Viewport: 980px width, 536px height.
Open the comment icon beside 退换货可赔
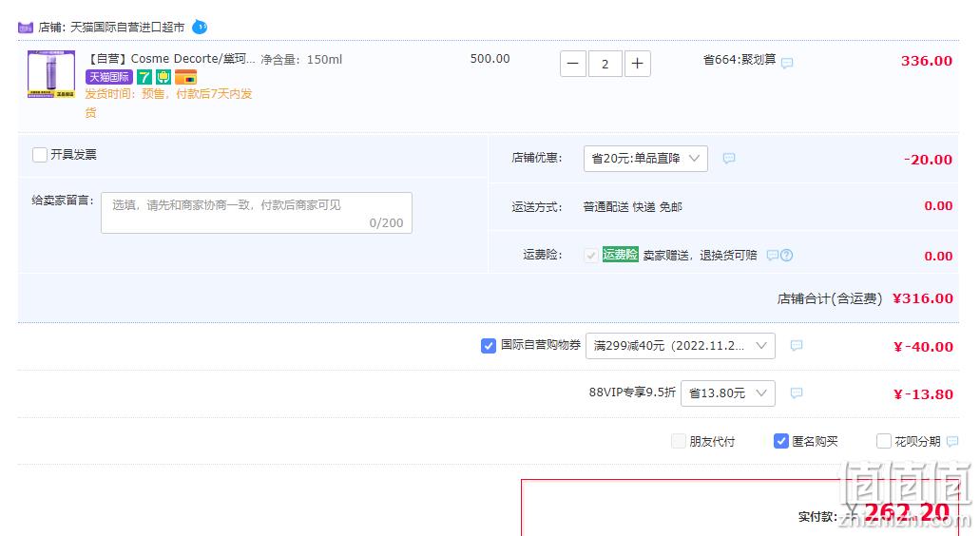773,255
